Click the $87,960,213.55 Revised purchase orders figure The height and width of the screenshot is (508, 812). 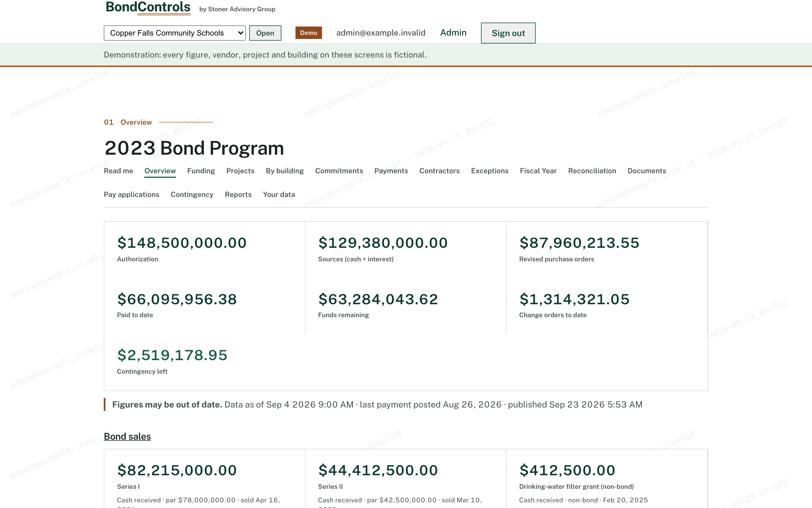579,243
